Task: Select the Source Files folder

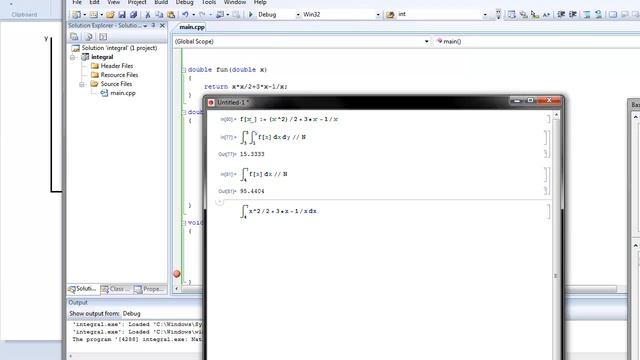Action: [x=116, y=84]
